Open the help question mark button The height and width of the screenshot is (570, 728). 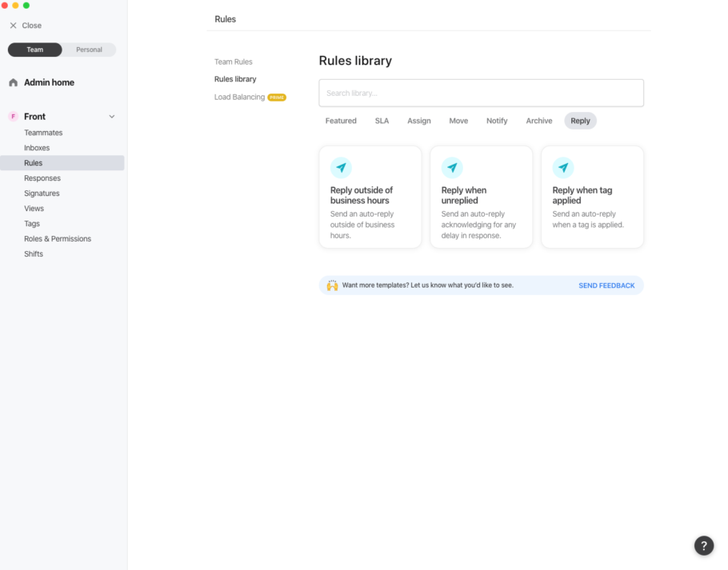pyautogui.click(x=704, y=545)
